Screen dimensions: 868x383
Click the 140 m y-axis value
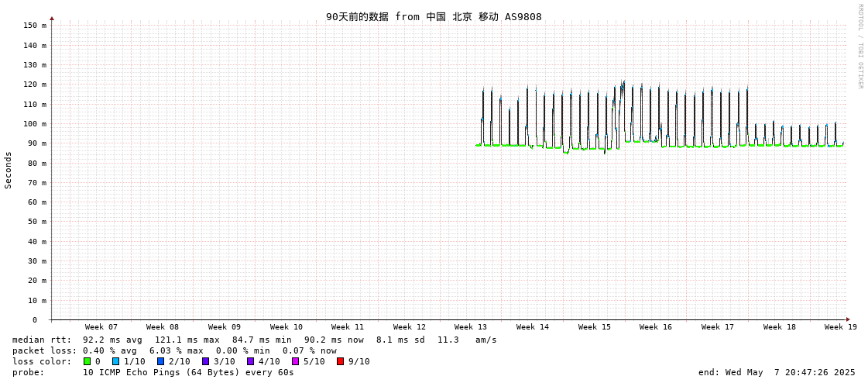(x=36, y=46)
